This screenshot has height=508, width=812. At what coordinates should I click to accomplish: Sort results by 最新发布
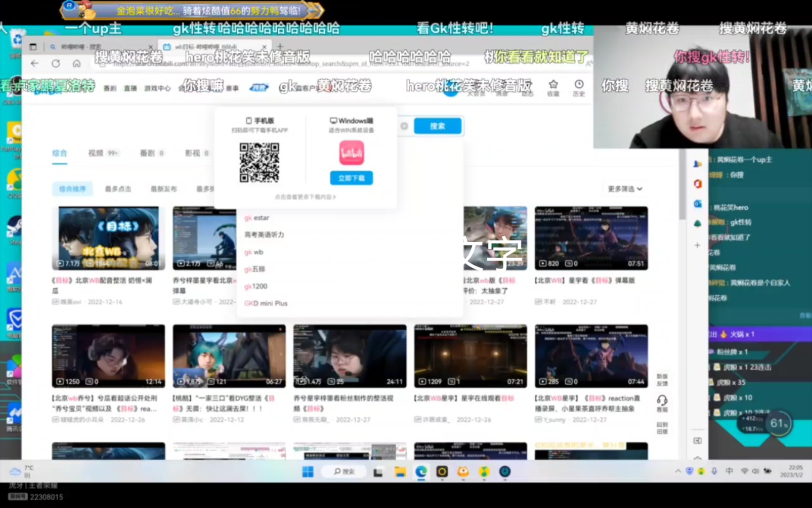(164, 189)
